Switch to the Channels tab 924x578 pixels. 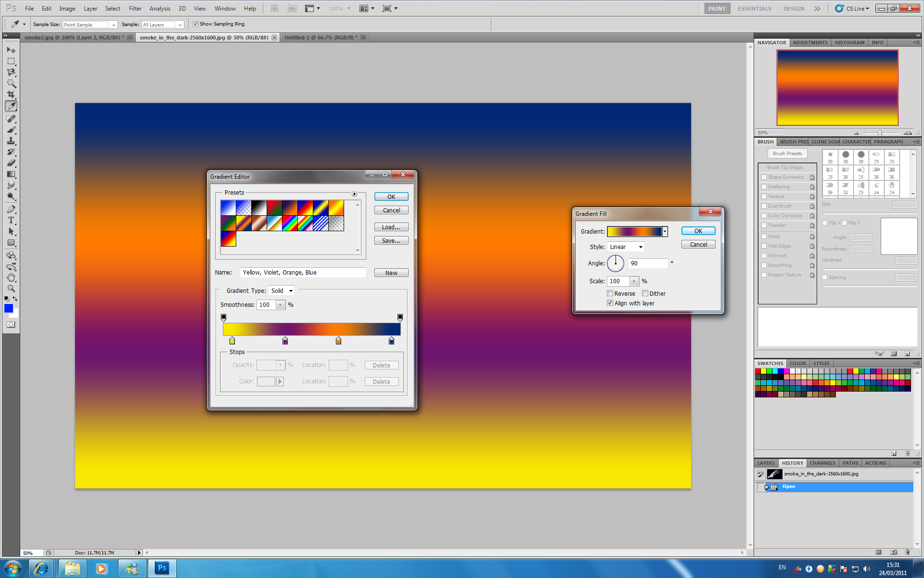(822, 463)
